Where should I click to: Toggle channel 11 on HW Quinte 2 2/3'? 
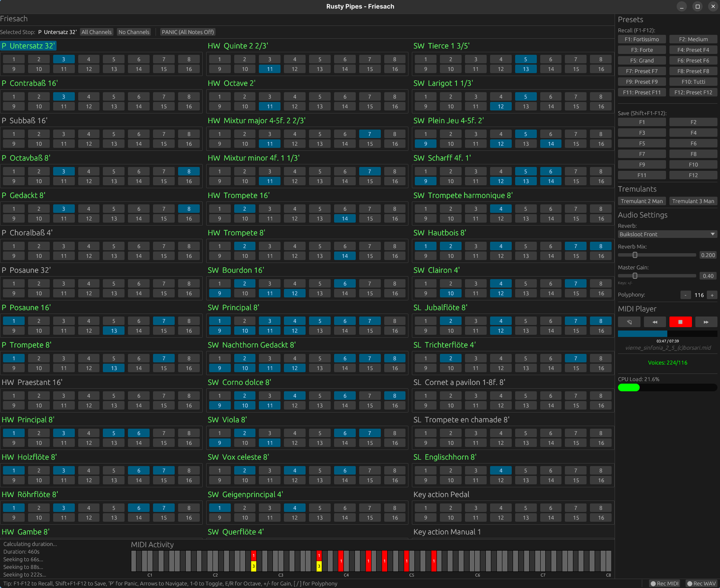pos(269,69)
